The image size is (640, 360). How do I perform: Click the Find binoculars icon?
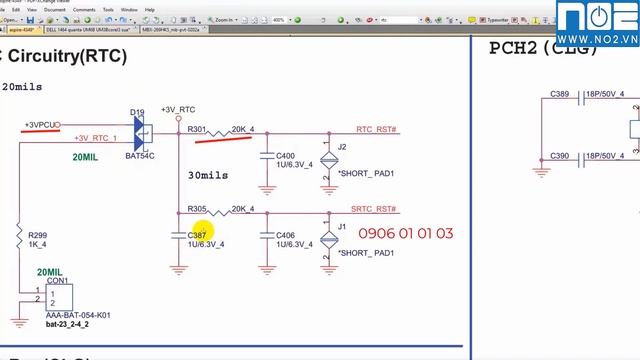[x=358, y=20]
